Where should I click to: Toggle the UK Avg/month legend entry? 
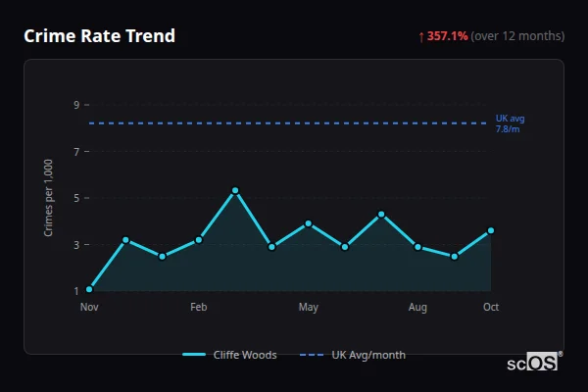click(353, 355)
